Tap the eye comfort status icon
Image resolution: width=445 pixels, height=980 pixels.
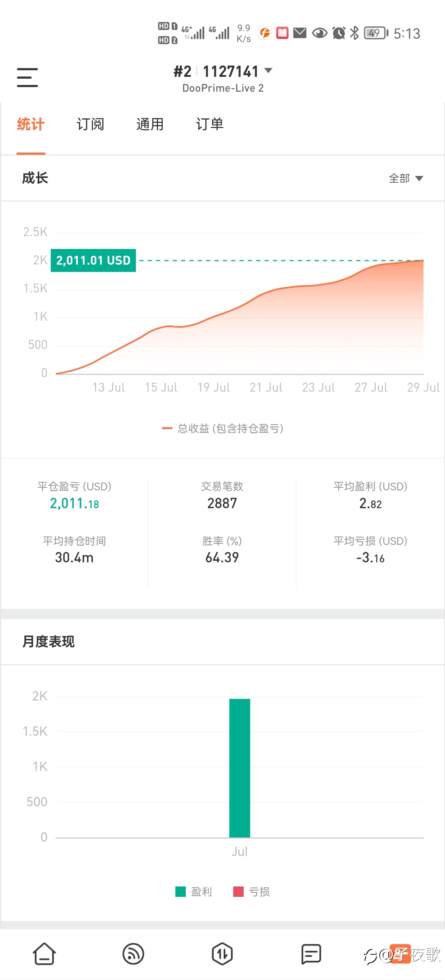tap(320, 33)
